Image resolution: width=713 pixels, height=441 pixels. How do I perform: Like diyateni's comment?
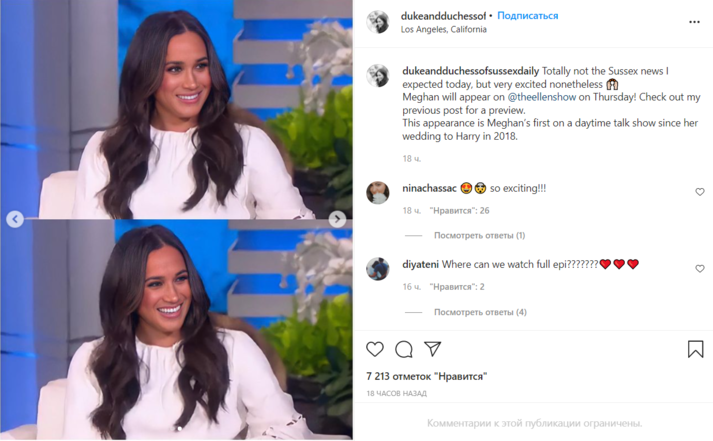click(x=700, y=269)
